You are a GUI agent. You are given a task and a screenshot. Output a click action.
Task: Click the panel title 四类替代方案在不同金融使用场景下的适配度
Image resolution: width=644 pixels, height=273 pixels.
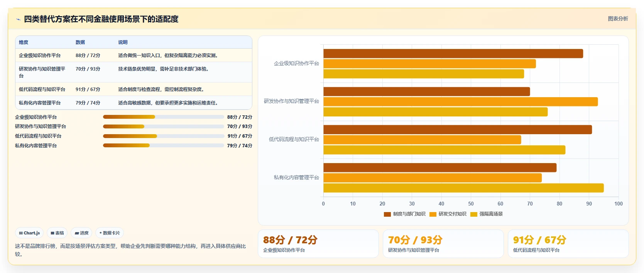tap(101, 19)
